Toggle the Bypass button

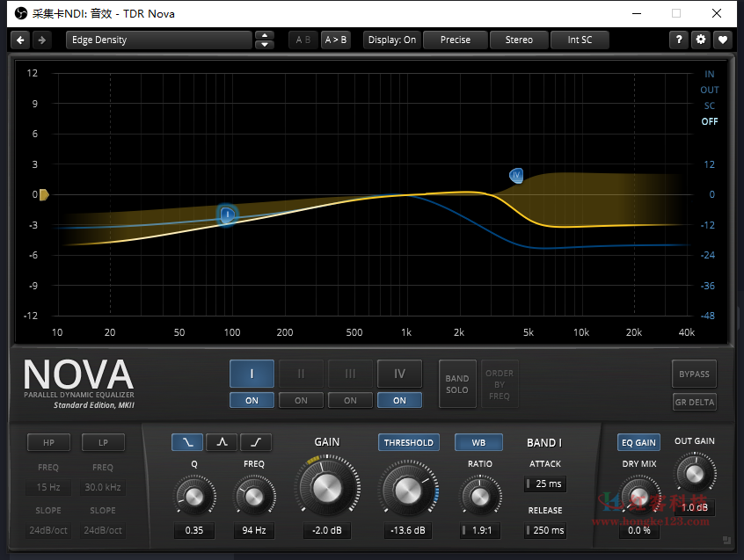point(694,374)
